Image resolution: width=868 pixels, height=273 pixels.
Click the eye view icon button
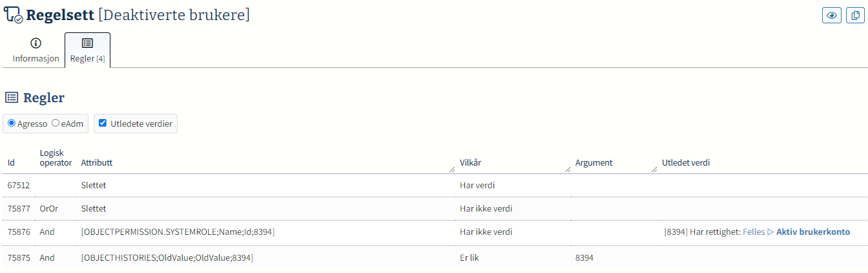pyautogui.click(x=831, y=16)
